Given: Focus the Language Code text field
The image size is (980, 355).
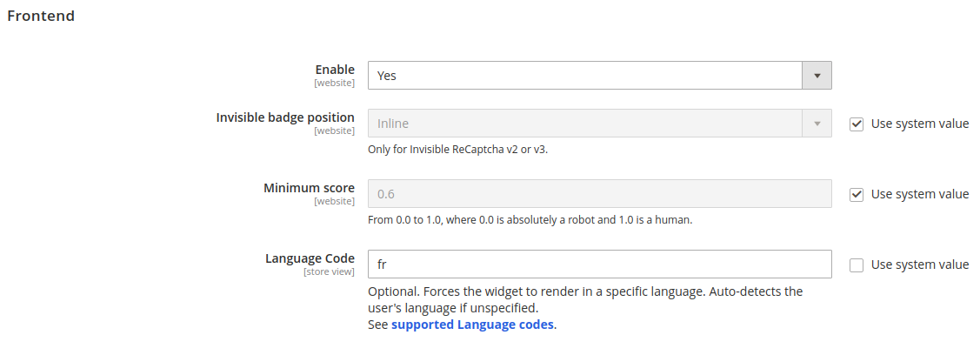Looking at the screenshot, I should [x=599, y=265].
